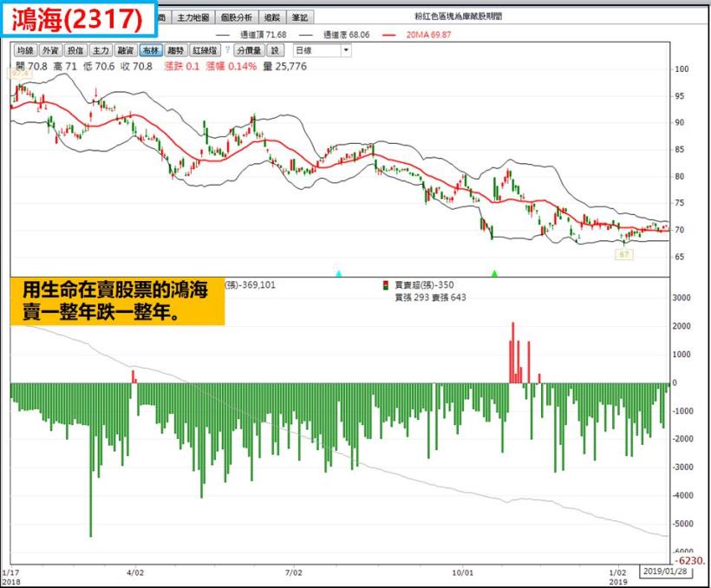711x588 pixels.
Task: Click the 通道底 68.06 legend label
Action: tap(347, 35)
